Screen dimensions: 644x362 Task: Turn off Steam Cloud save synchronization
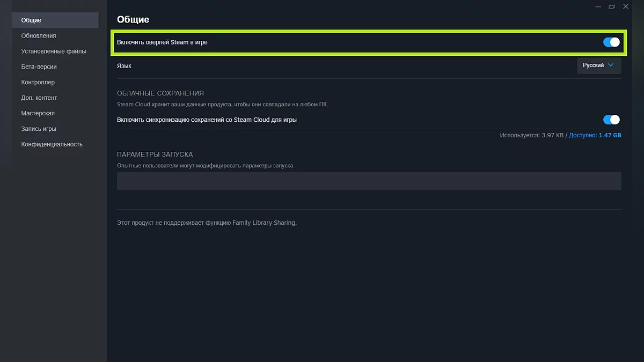click(611, 120)
